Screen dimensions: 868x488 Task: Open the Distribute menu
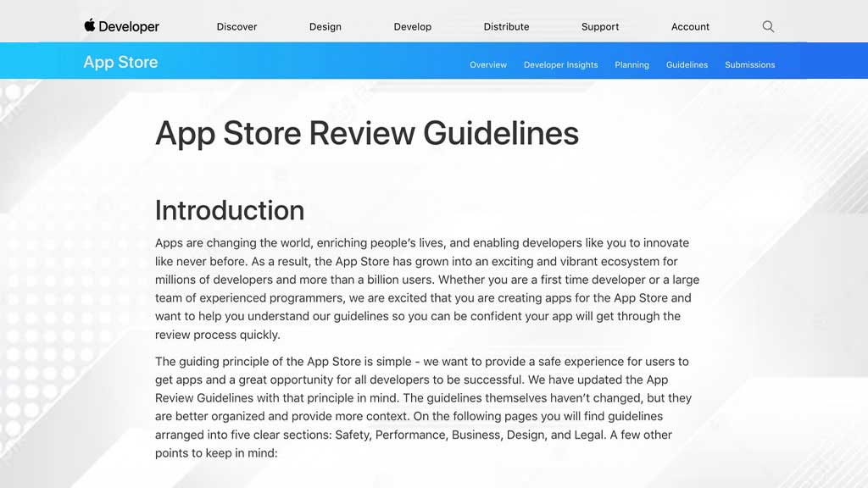[x=506, y=26]
